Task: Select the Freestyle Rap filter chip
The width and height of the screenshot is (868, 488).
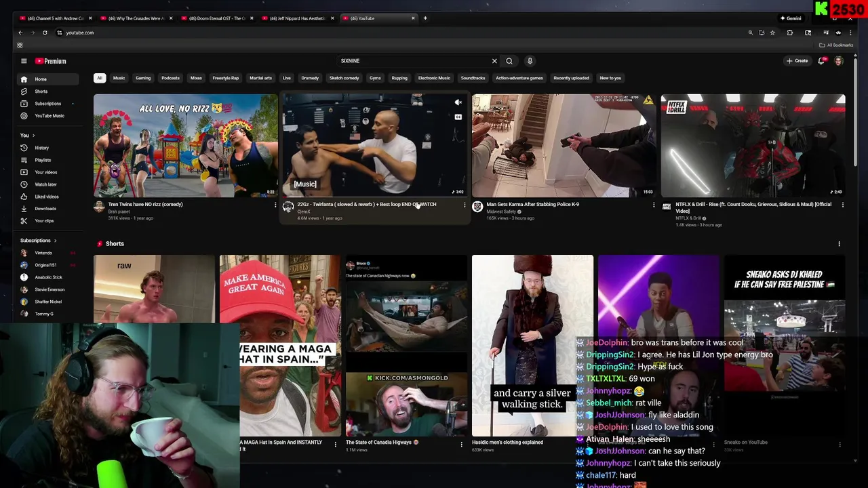Action: [226, 78]
